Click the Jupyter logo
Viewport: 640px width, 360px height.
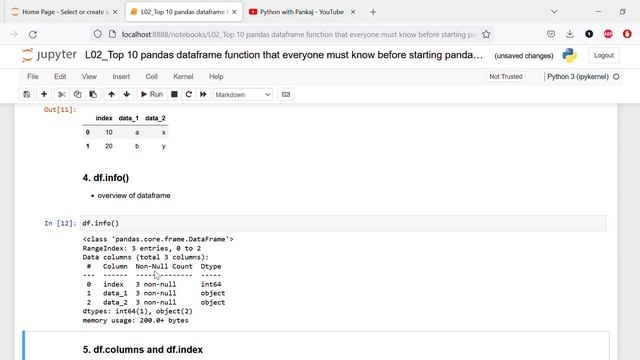[49, 55]
